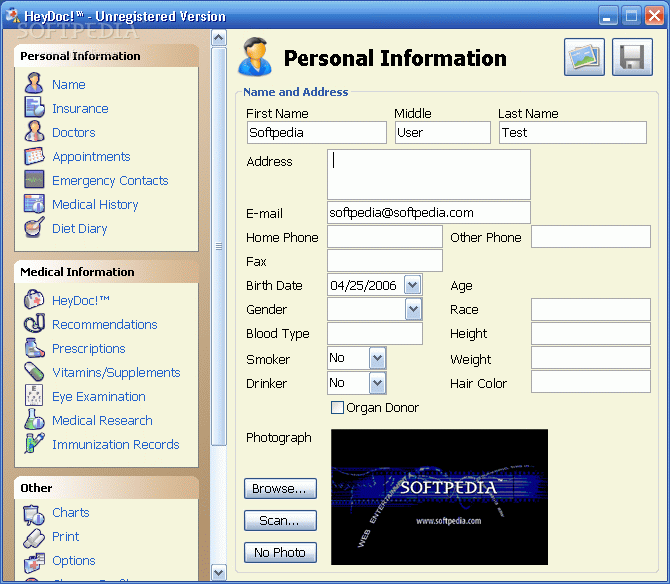Click the Immunization Records syringe icon

tap(34, 443)
